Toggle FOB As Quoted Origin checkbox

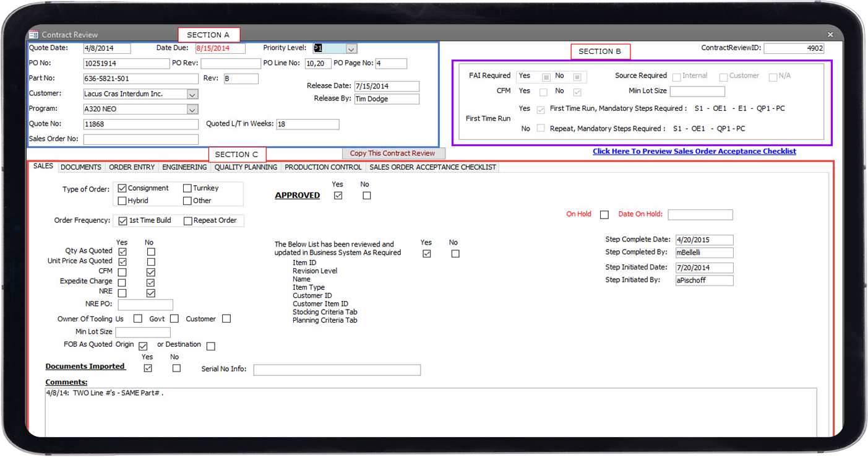click(x=143, y=346)
